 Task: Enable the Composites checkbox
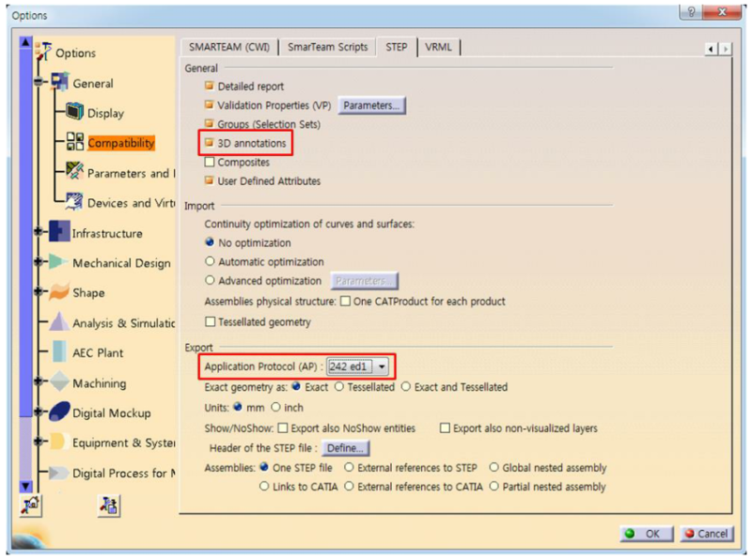211,164
